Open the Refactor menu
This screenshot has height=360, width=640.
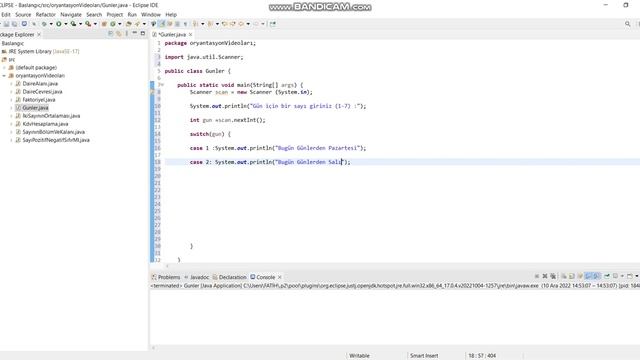(x=45, y=14)
